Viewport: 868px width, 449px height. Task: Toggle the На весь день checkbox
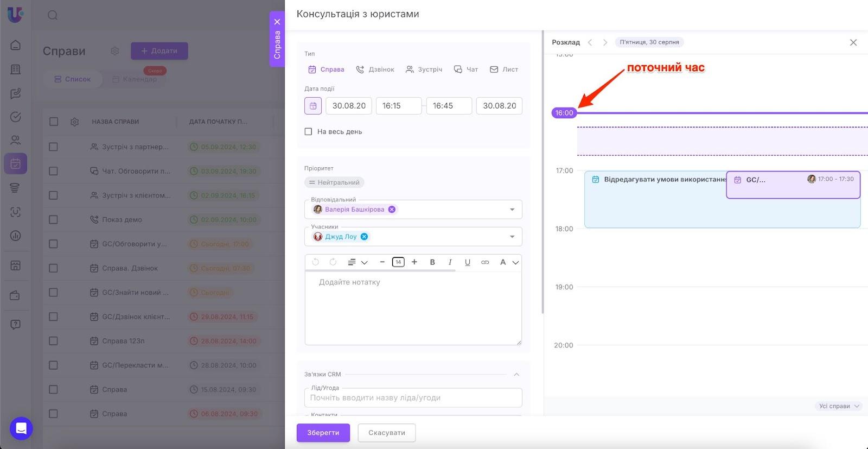[x=308, y=131]
